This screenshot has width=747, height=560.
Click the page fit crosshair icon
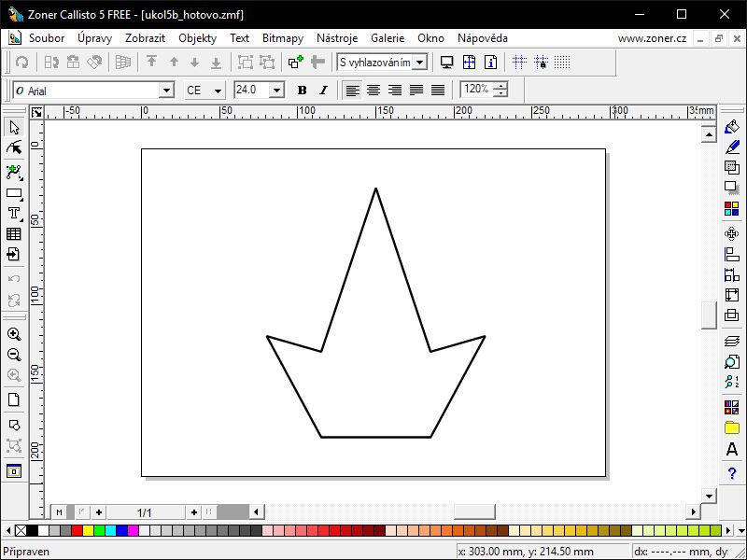pyautogui.click(x=470, y=63)
